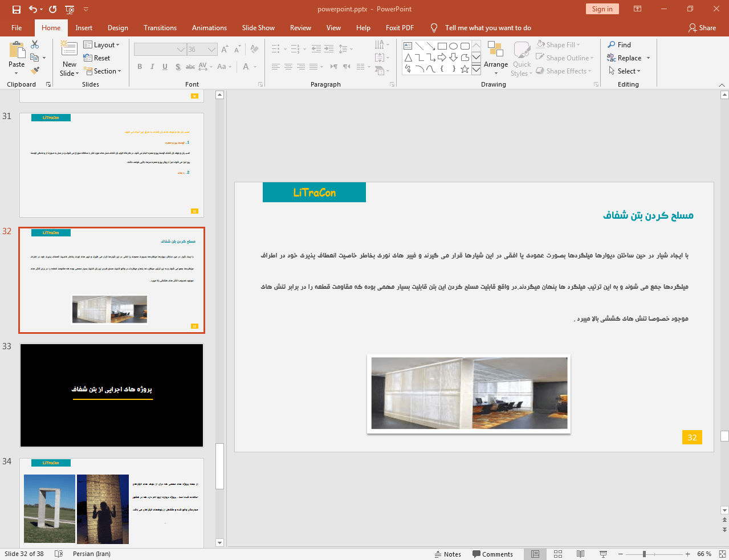Pick the oval shape in gallery
Image resolution: width=729 pixels, height=560 pixels.
point(454,46)
